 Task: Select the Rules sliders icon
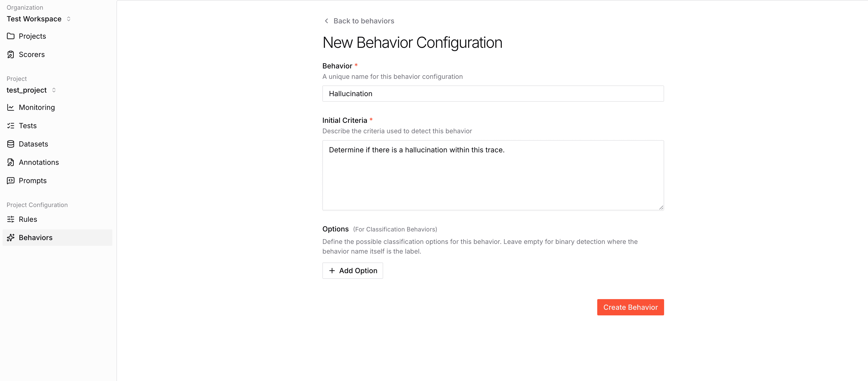click(x=10, y=219)
